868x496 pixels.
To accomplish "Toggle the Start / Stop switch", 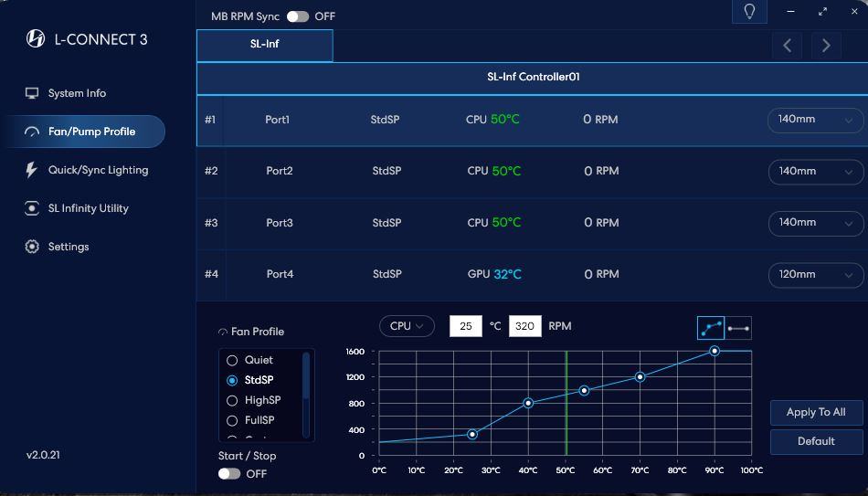I will coord(229,474).
